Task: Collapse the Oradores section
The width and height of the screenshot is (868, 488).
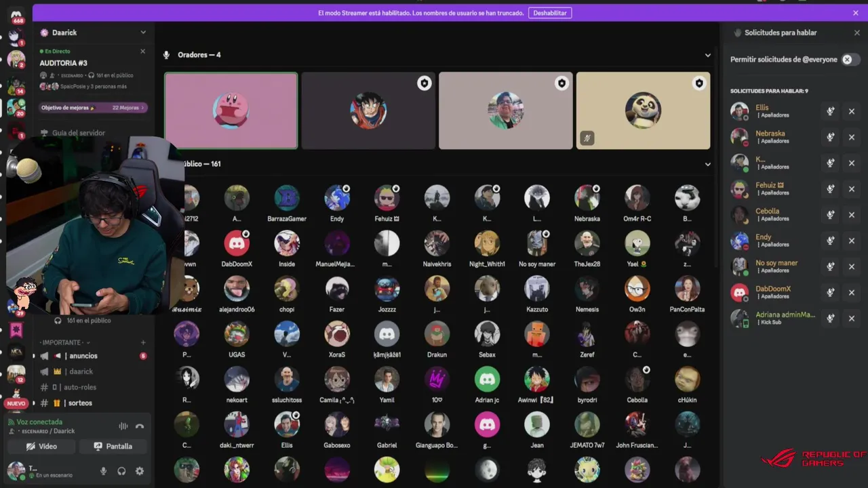Action: 707,55
